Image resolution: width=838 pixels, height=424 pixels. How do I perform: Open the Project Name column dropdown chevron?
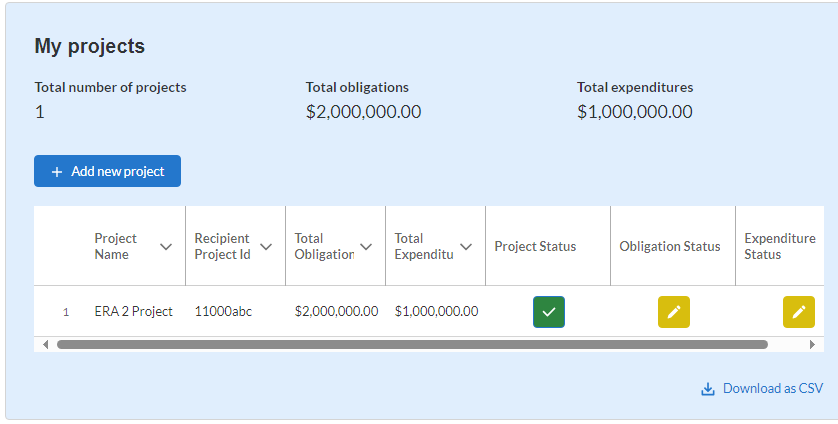[166, 247]
